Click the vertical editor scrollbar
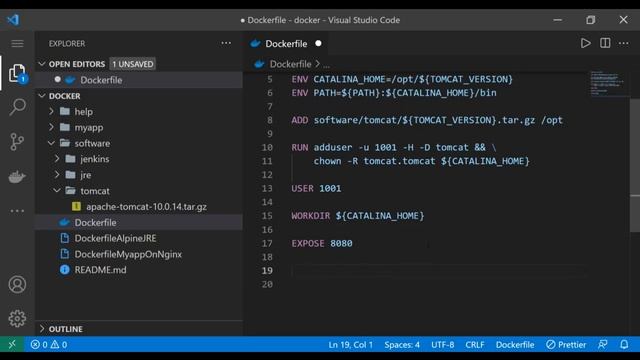640x360 pixels. pyautogui.click(x=635, y=165)
